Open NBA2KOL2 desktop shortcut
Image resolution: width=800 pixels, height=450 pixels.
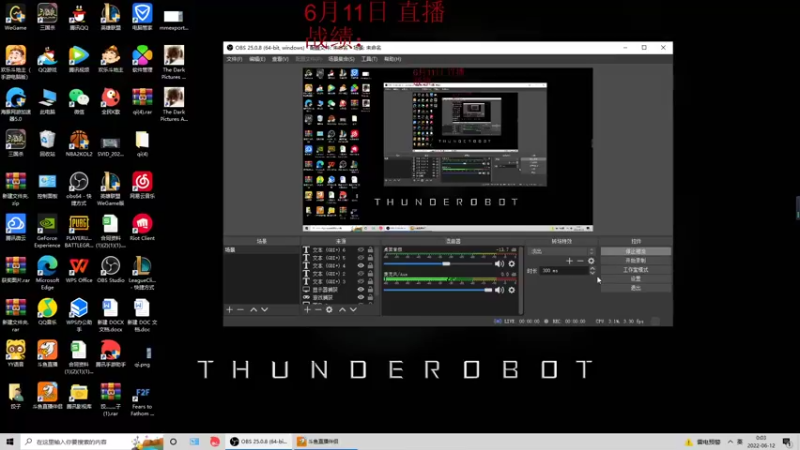pyautogui.click(x=79, y=143)
